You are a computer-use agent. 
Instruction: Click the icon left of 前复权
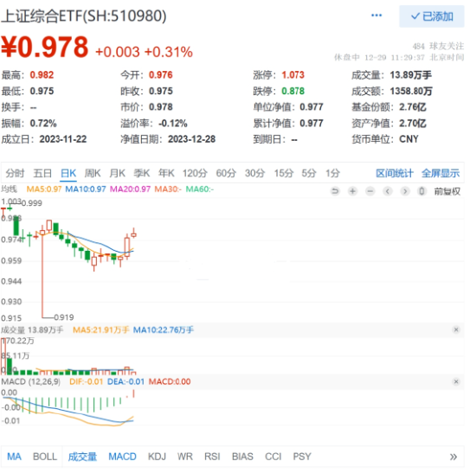(x=421, y=191)
